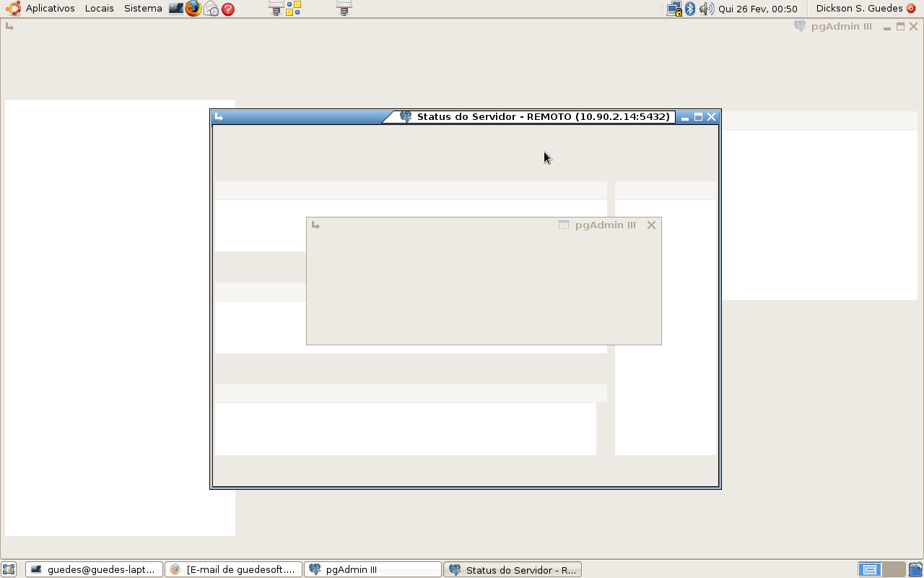Select the pgAdmin III taskbar button
Viewport: 924px width, 578px height.
point(372,569)
